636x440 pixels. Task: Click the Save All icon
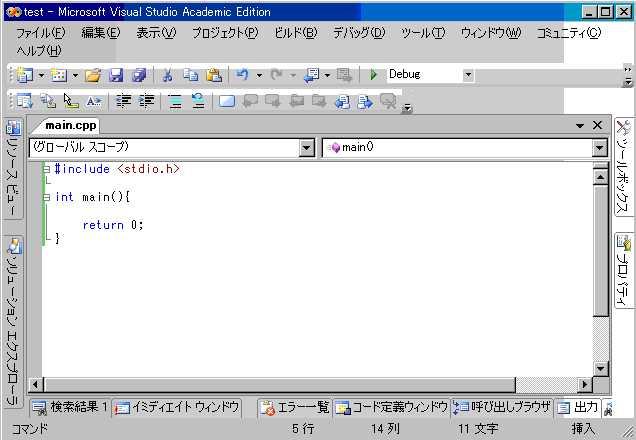click(139, 75)
